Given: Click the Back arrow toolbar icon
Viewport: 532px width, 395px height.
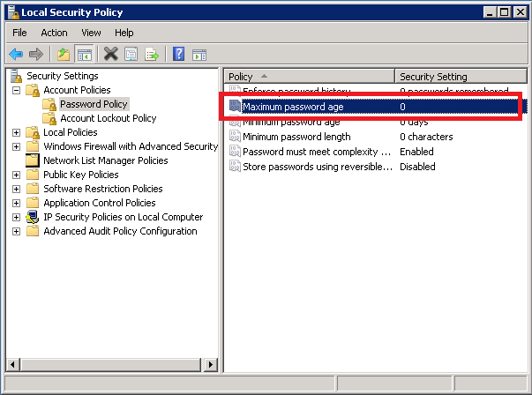Looking at the screenshot, I should pyautogui.click(x=16, y=54).
